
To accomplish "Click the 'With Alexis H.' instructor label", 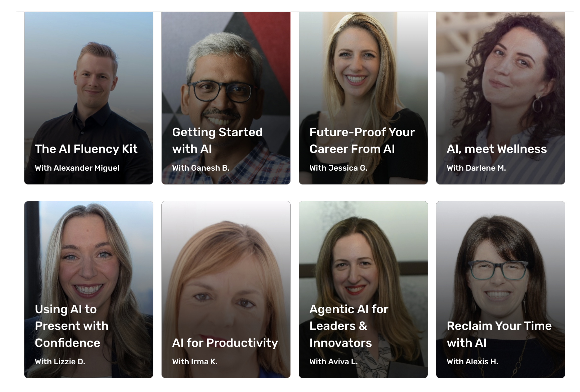I will coord(472,362).
